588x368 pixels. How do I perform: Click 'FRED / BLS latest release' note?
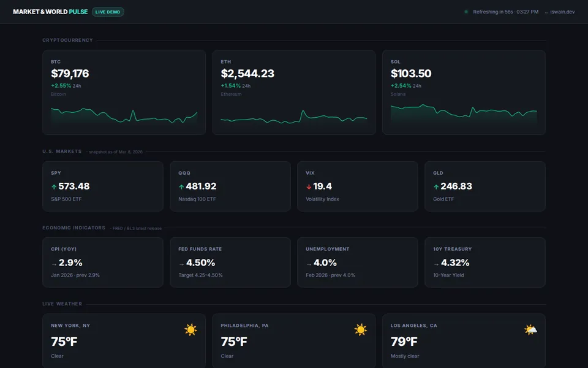[137, 228]
